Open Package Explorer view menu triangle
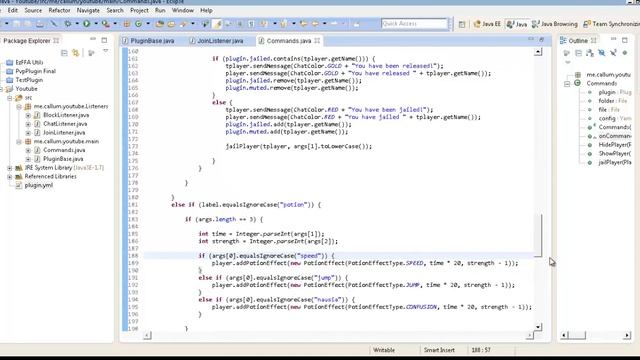Screen dimensions: 640x360 click(106, 51)
